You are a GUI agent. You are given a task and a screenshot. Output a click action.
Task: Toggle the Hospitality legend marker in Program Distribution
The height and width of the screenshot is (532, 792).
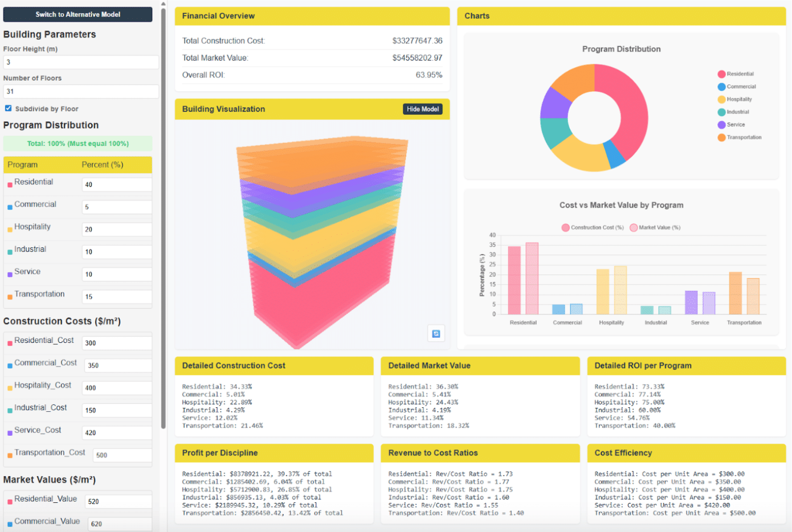(x=721, y=100)
